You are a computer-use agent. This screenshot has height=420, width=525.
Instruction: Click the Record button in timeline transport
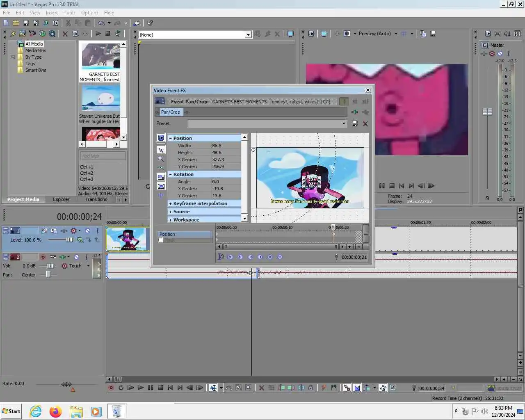click(111, 388)
